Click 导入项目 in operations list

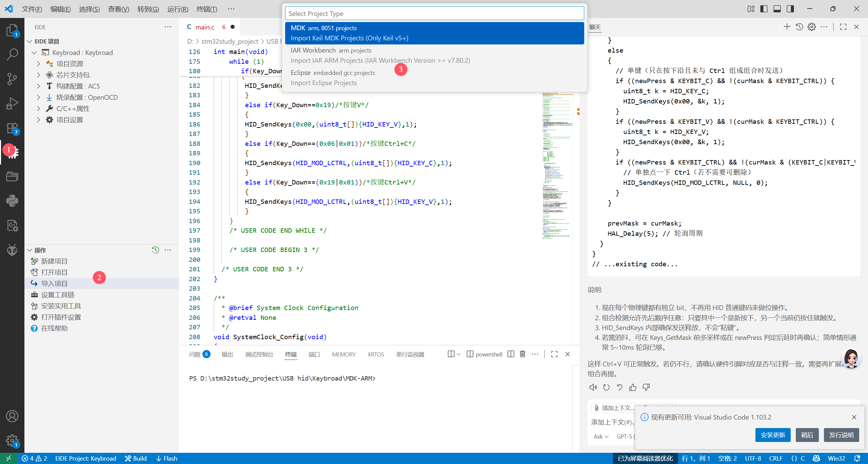pos(54,284)
